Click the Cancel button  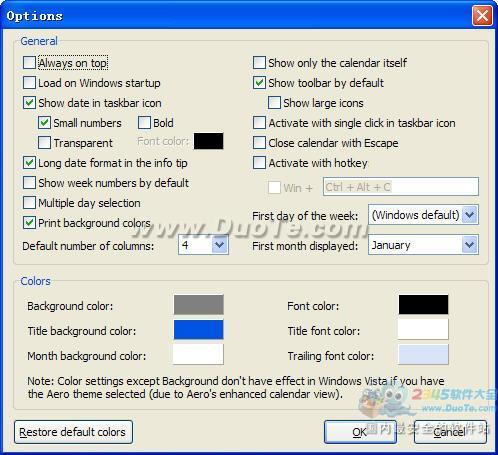pos(450,432)
